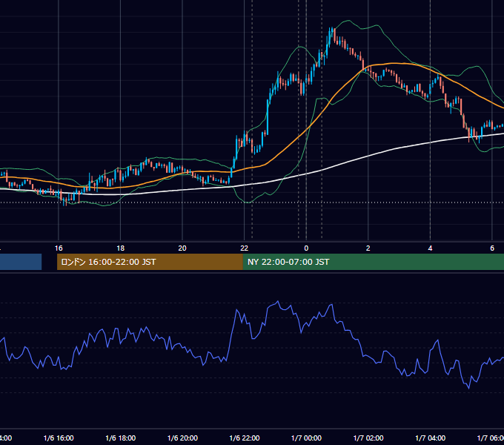Click the blue session bar before London
Screen dimensions: 504x445
coord(21,262)
